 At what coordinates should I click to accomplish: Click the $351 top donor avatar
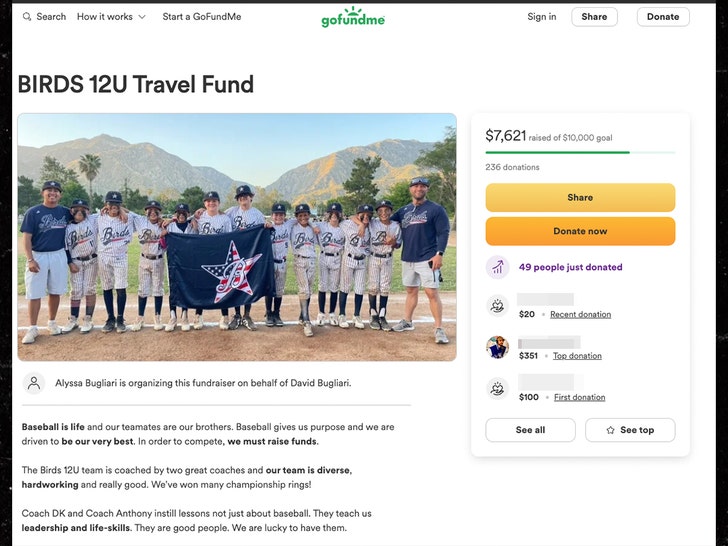pos(497,348)
